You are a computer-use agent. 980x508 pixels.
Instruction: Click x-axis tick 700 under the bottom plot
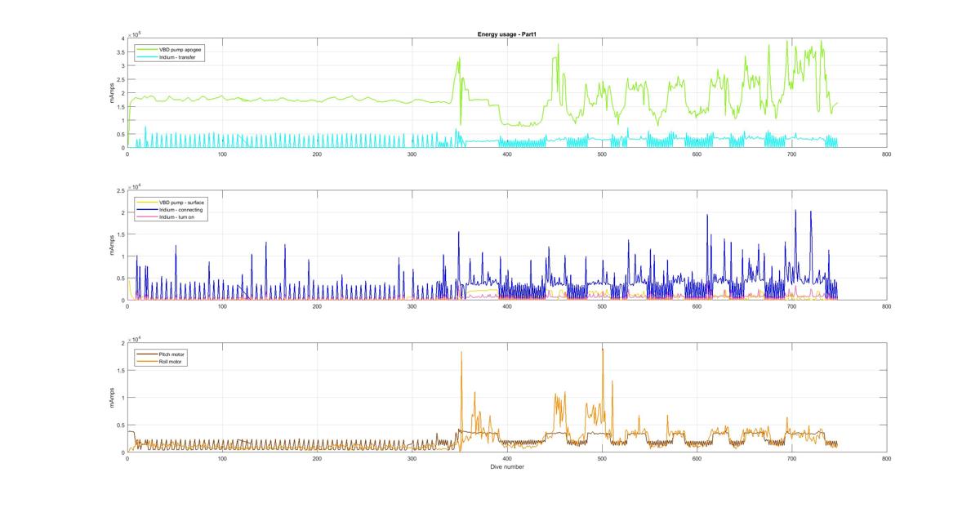tap(791, 459)
